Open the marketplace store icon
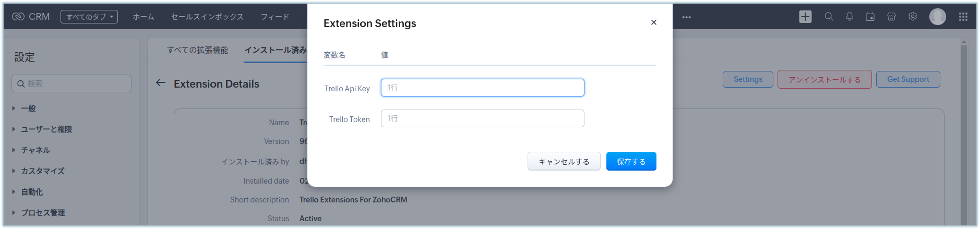Image resolution: width=980 pixels, height=229 pixels. tap(891, 17)
